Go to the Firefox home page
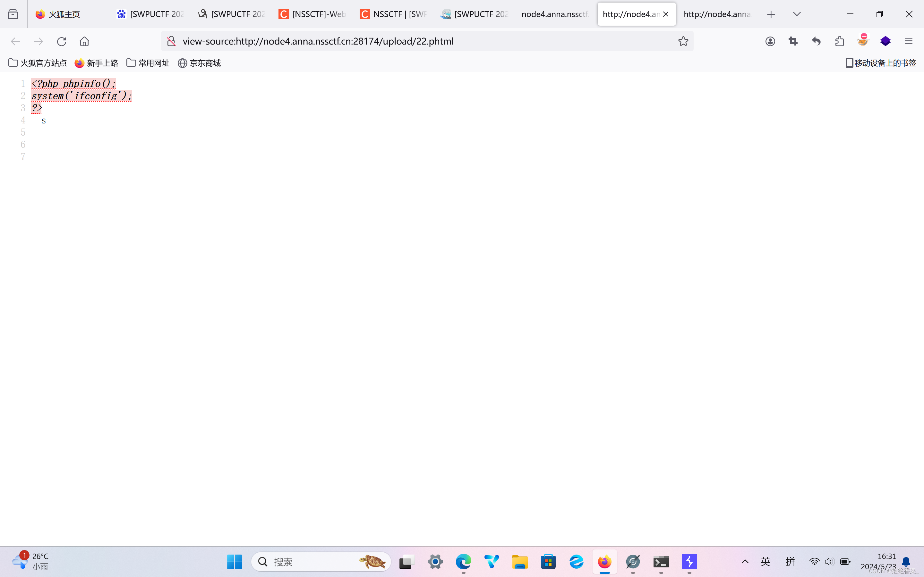The width and height of the screenshot is (924, 577). click(84, 41)
